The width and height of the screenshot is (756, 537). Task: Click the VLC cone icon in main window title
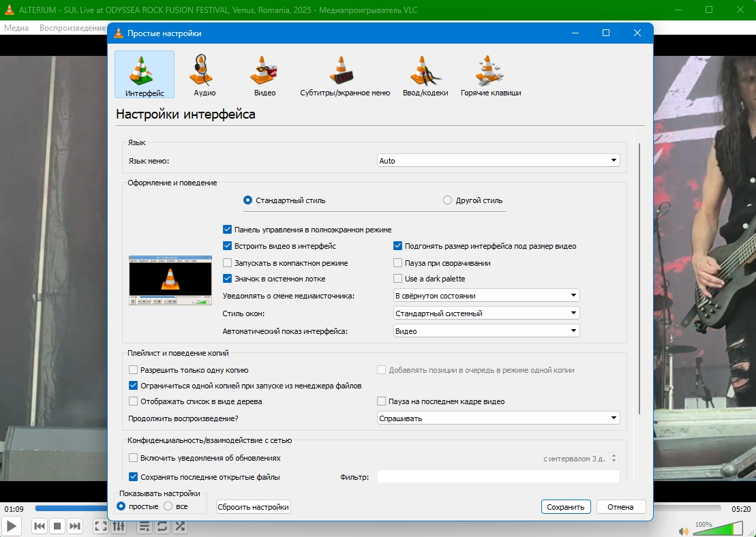coord(9,10)
